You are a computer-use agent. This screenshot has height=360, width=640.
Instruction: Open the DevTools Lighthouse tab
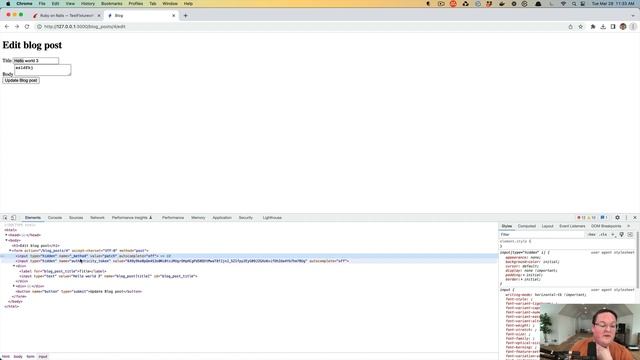(x=272, y=218)
